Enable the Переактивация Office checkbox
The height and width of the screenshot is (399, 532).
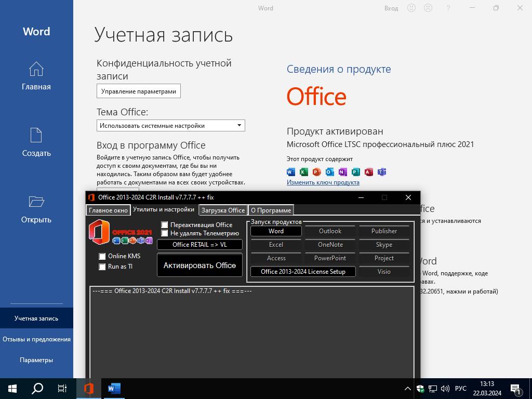(164, 224)
